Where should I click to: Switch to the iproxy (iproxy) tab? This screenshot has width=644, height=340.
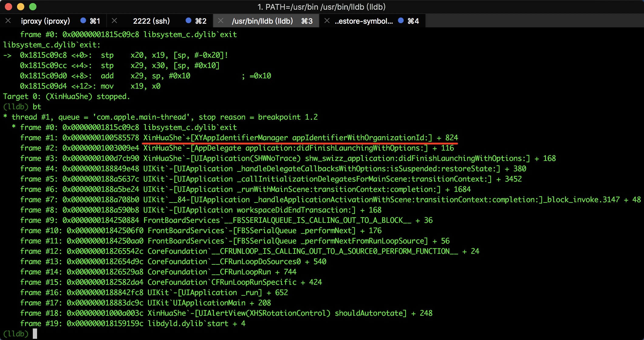pos(46,21)
